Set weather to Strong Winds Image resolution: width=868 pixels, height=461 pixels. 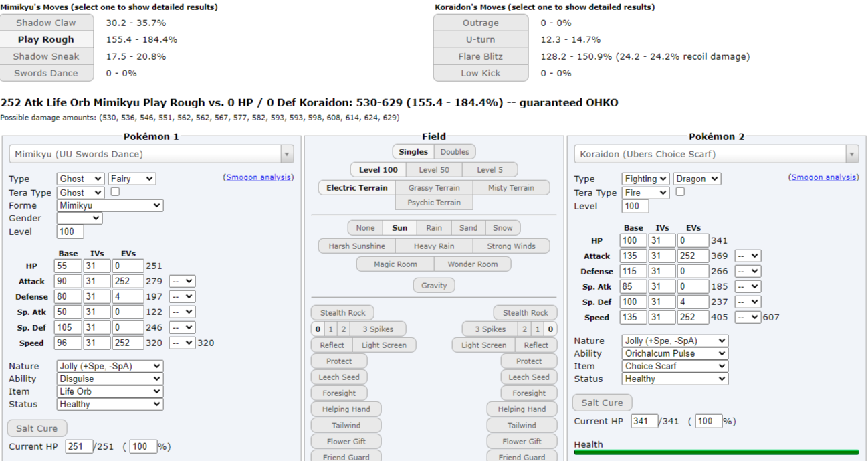[x=511, y=246]
